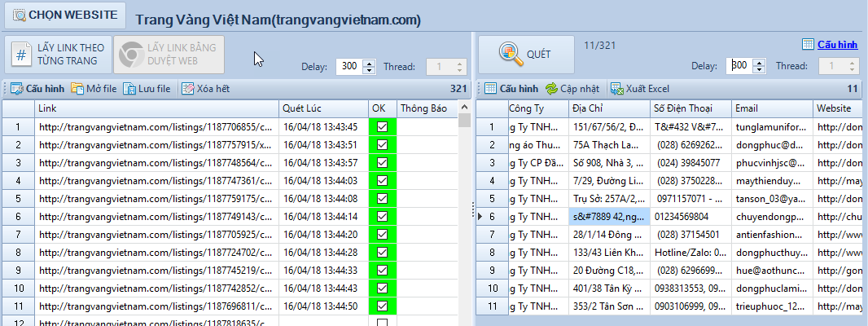Click scan time 16/04/18 13:44:43
This screenshot has width=868, height=326.
coord(324,289)
